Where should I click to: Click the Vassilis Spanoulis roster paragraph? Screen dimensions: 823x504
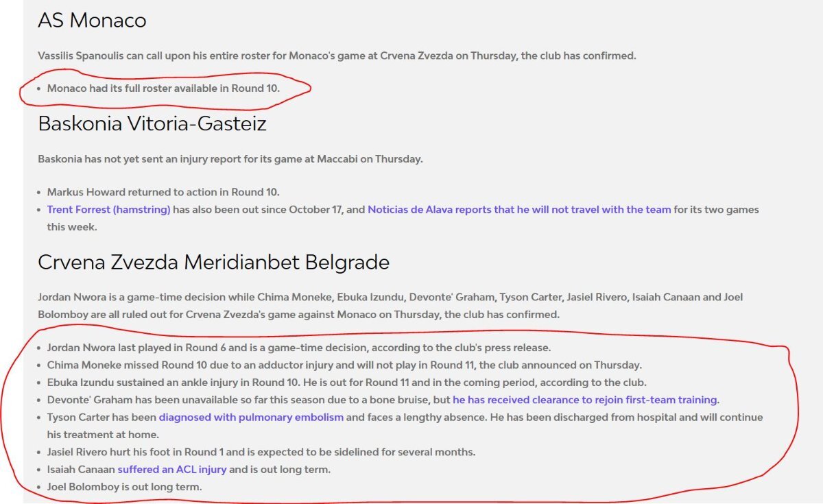point(337,56)
